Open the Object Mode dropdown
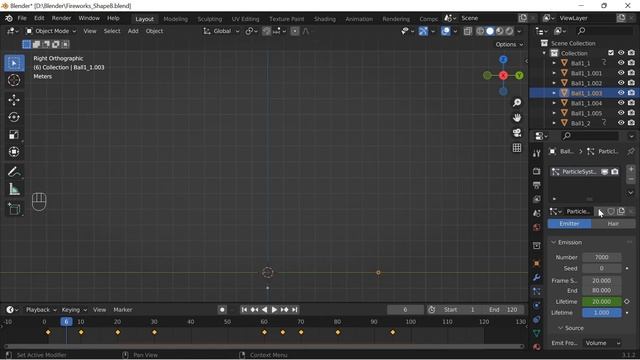The width and height of the screenshot is (640, 360). (51, 31)
